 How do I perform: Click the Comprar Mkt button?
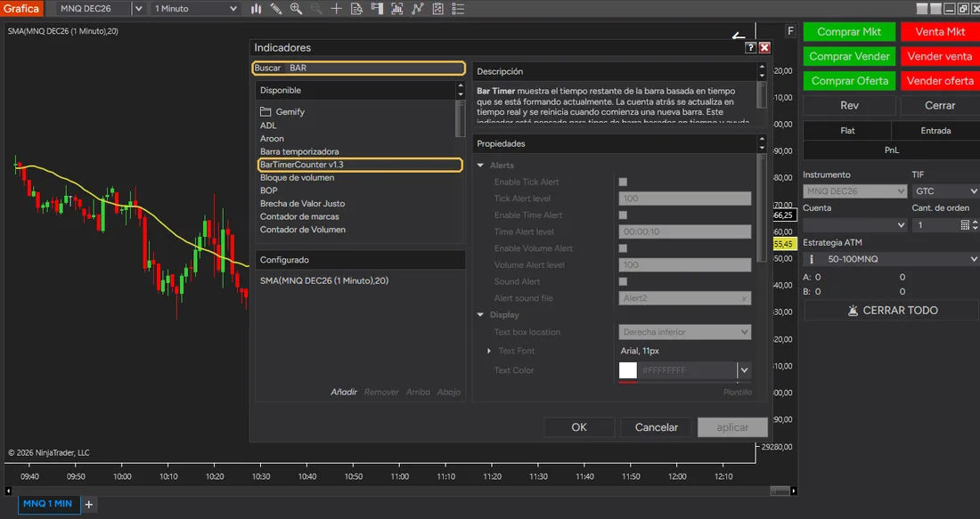tap(849, 32)
